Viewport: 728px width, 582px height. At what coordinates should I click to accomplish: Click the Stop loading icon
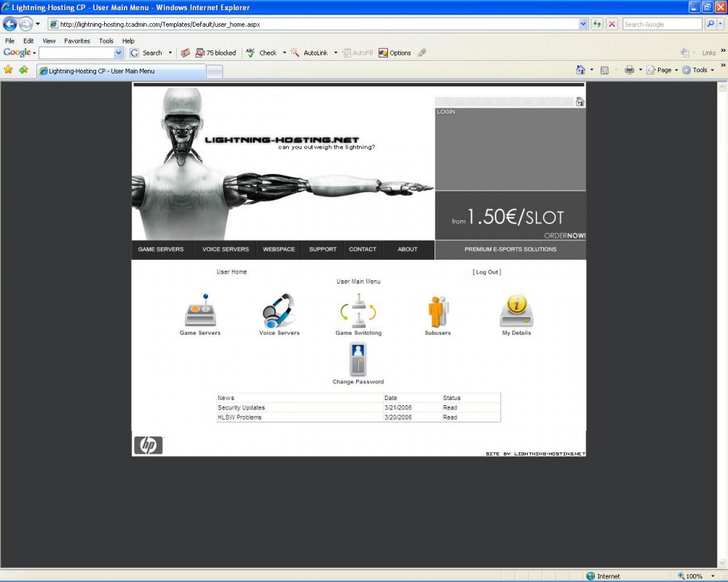click(x=612, y=24)
